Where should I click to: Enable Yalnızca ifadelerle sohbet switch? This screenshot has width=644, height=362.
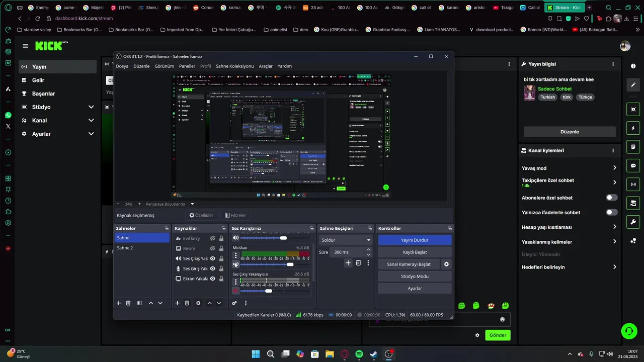click(x=612, y=212)
